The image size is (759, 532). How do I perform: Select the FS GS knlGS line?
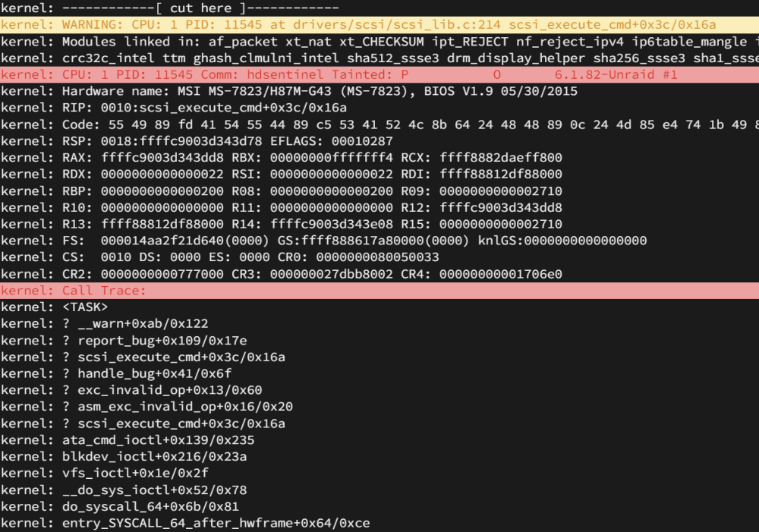(x=379, y=240)
